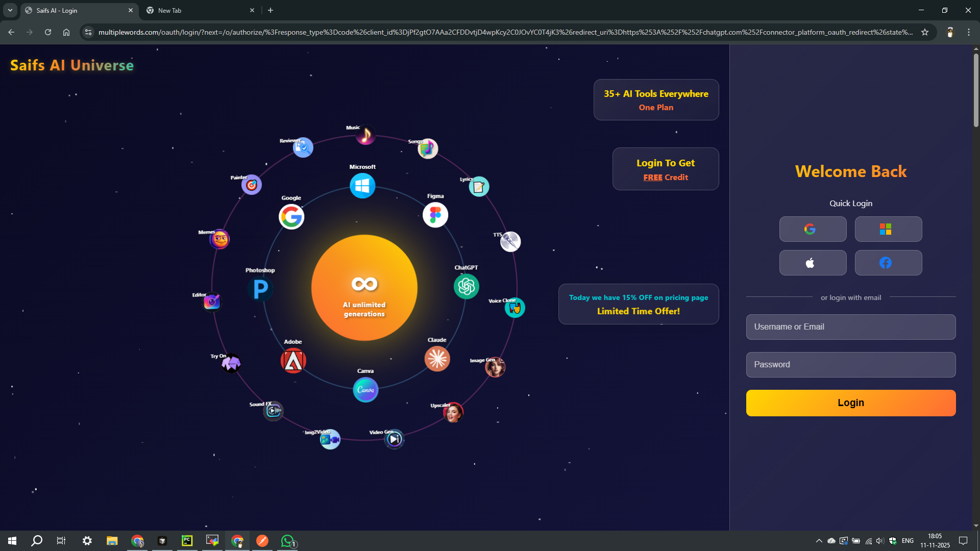Open WhatsApp from the taskbar
Image resolution: width=980 pixels, height=551 pixels.
288,541
